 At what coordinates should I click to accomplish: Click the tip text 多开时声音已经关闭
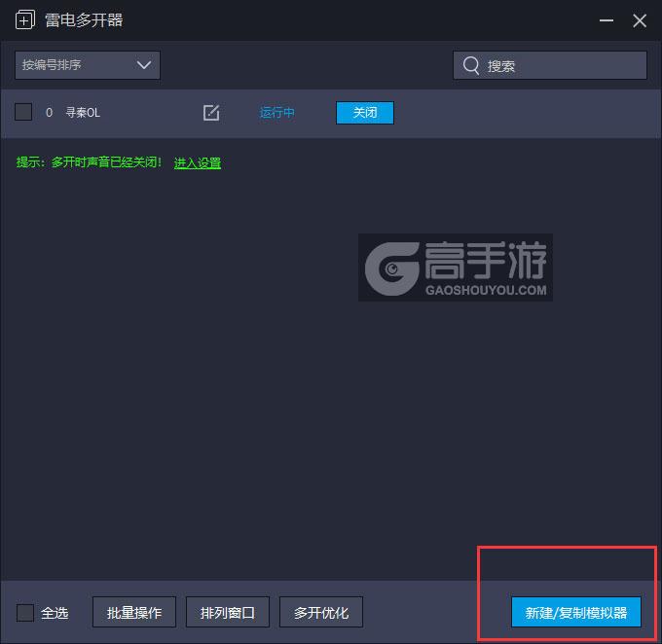coord(105,162)
